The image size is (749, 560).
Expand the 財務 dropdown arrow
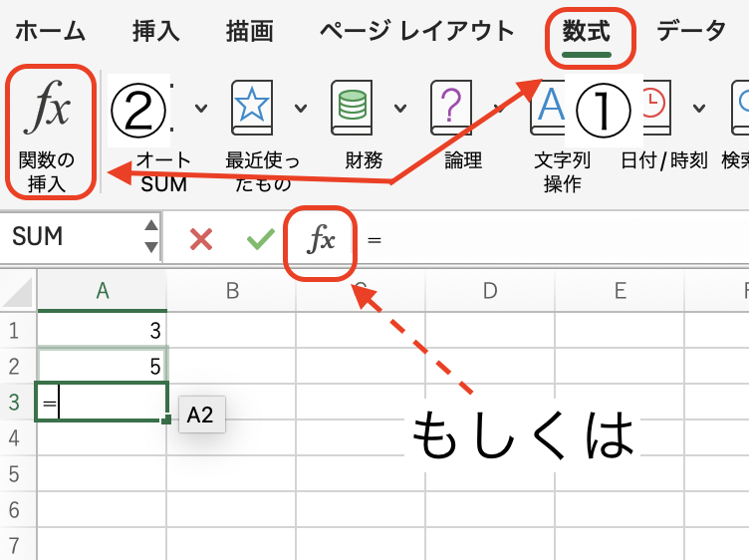click(400, 108)
